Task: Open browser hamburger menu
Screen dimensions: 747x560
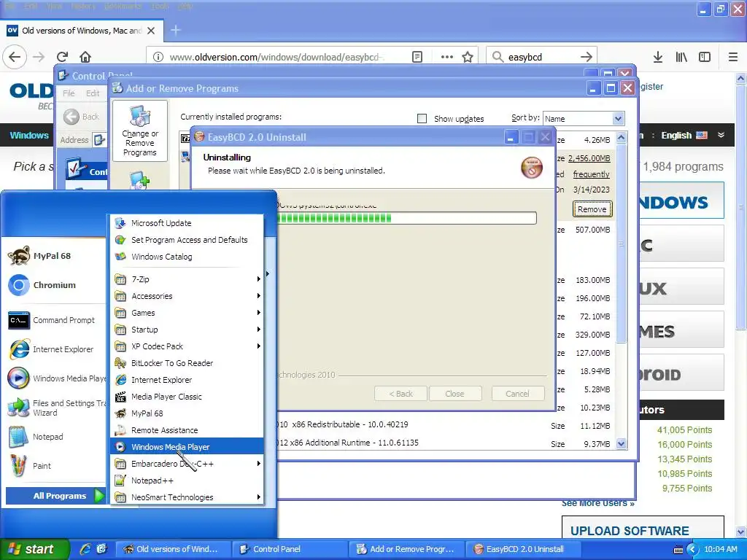Action: point(733,57)
